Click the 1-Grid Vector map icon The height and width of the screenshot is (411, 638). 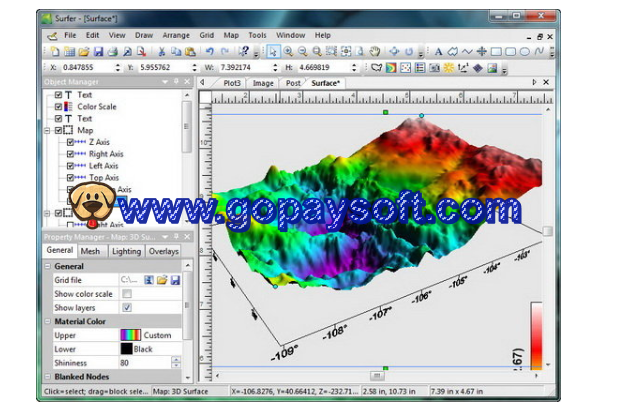(463, 68)
